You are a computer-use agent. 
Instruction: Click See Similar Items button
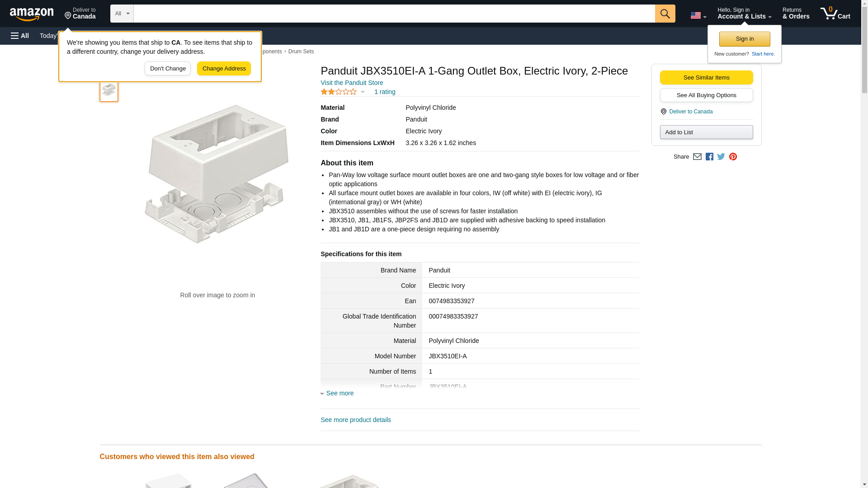pos(706,77)
